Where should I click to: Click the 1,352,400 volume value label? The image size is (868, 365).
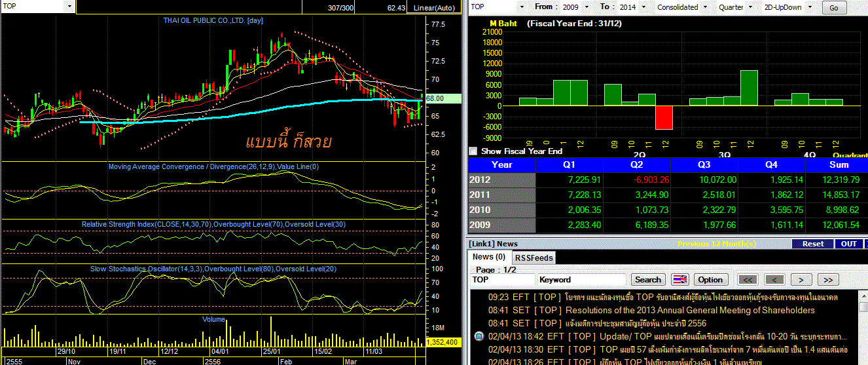click(x=444, y=342)
